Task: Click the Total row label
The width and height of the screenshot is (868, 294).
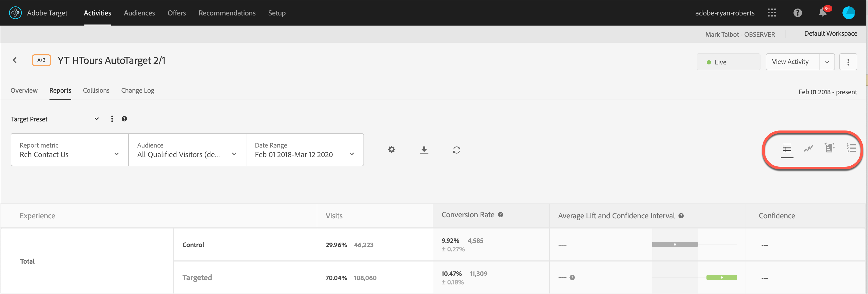Action: pos(27,261)
